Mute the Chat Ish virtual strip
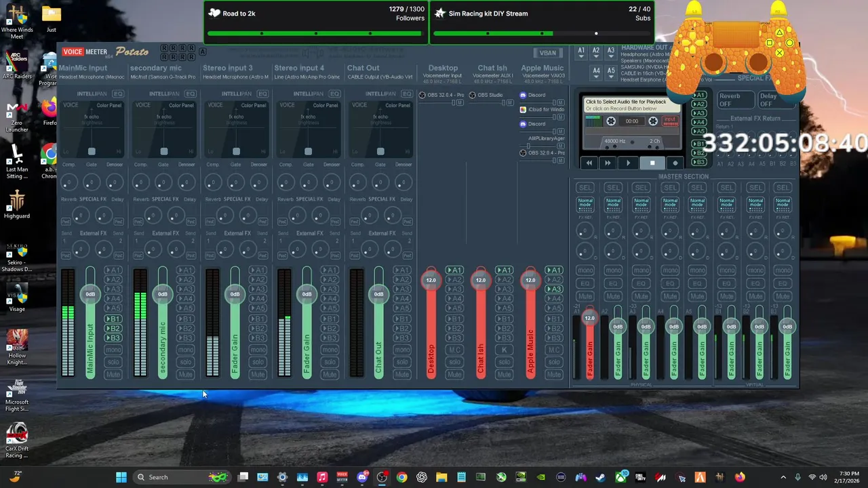 coord(504,374)
